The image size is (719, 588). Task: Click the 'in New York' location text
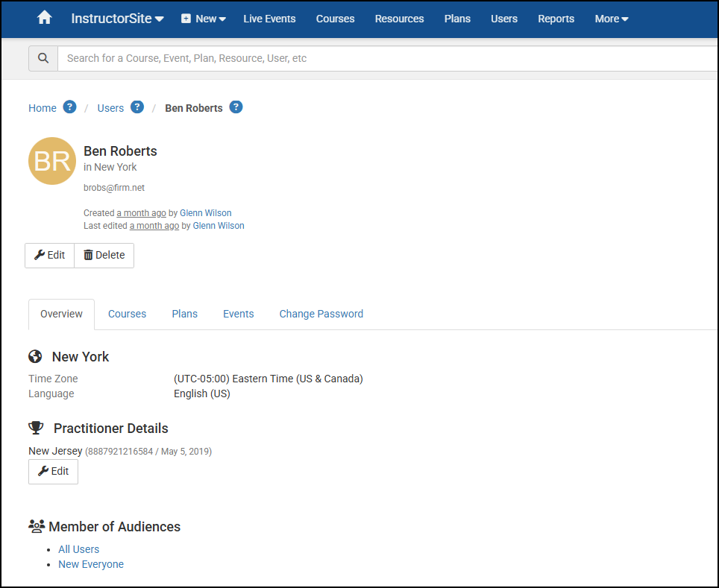tap(110, 167)
